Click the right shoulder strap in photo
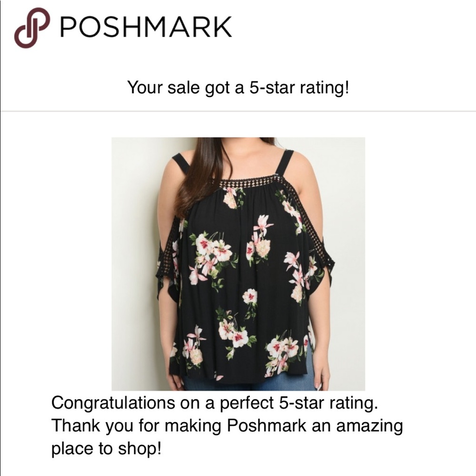The image size is (476, 476). click(x=284, y=162)
